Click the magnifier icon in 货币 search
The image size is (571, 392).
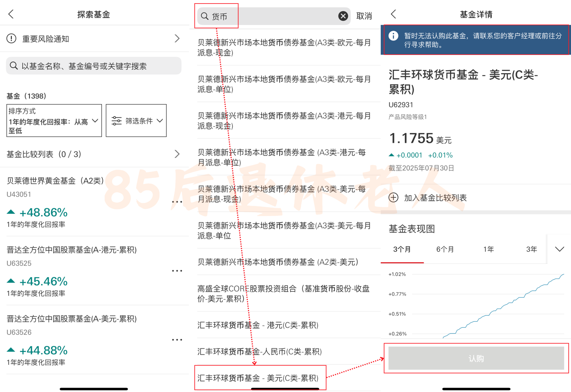(x=205, y=16)
